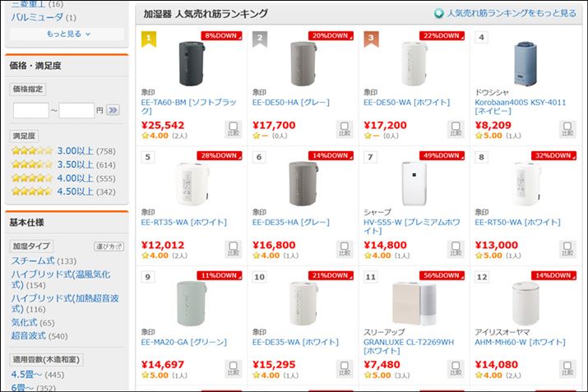Screen dimensions: 588x392
Task: Click the 49%DOWN badge on HV-S55-W
Action: [x=442, y=155]
